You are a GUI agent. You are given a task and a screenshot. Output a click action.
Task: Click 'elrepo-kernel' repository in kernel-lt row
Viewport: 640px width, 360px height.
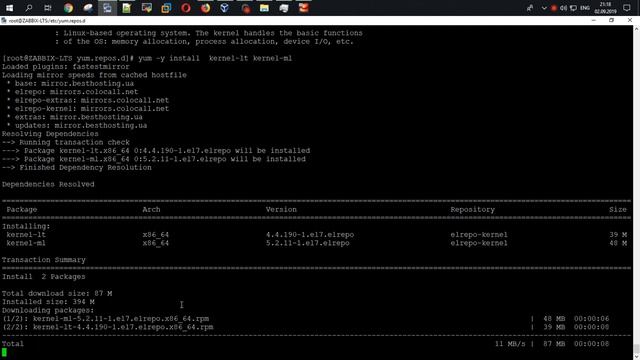pos(479,235)
